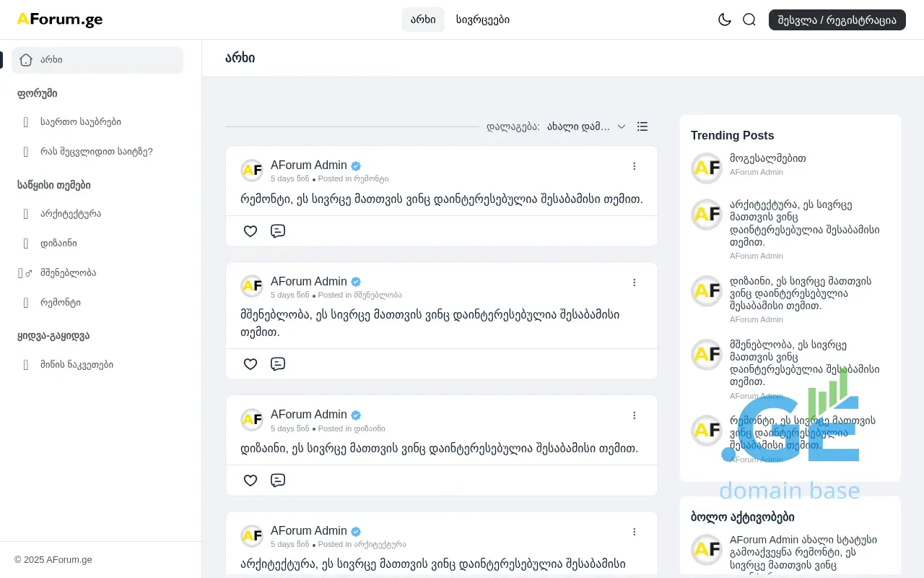924x578 pixels.
Task: Switch to the სივრცეები tab
Action: [x=483, y=20]
